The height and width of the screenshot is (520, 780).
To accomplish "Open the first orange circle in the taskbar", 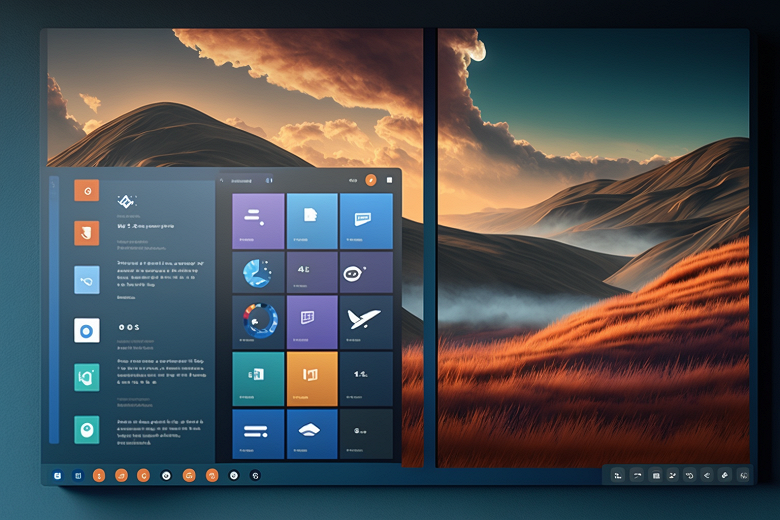I will tap(99, 476).
